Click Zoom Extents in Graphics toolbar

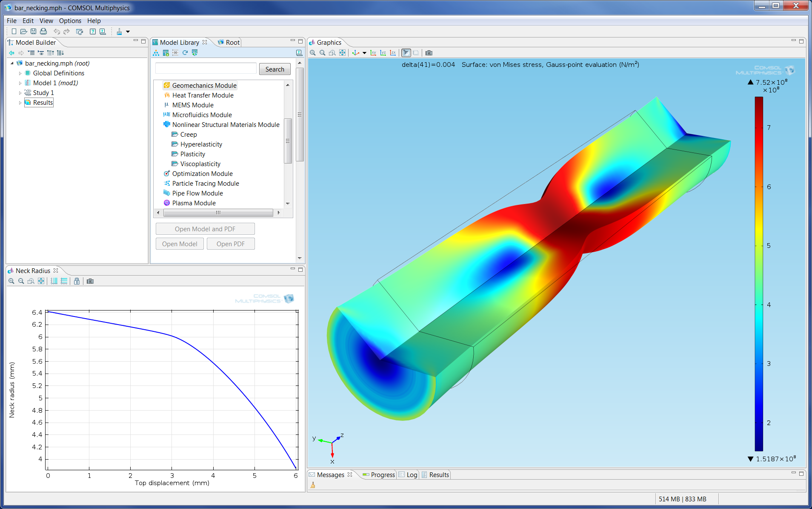coord(342,53)
